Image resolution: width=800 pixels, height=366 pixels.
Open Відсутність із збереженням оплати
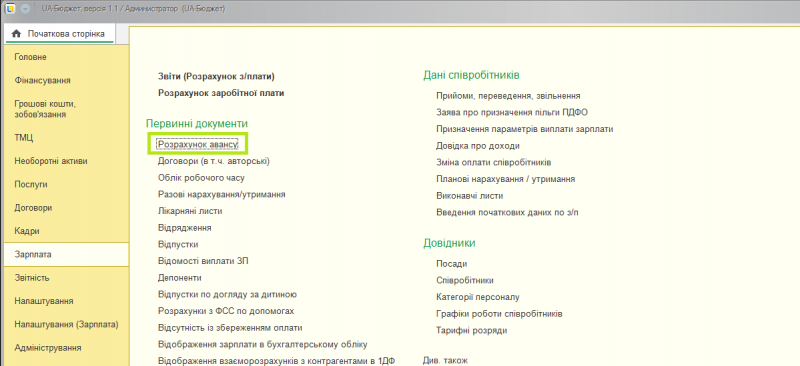(230, 328)
